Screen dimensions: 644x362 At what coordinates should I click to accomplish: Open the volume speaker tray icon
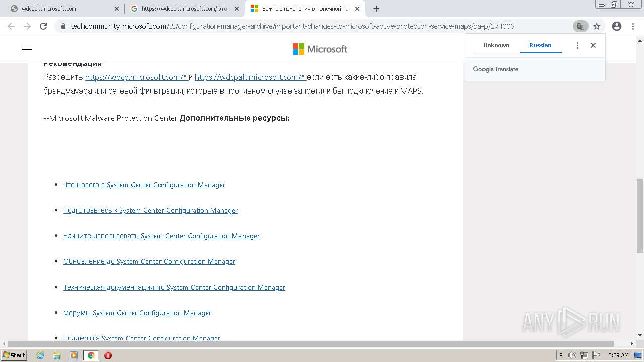(572, 355)
